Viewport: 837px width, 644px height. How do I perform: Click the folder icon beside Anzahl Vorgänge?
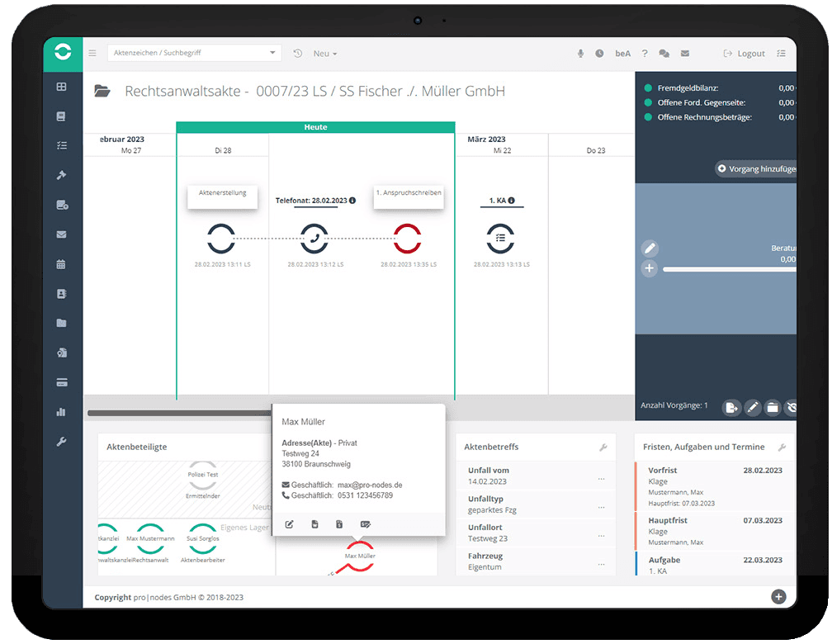click(x=773, y=407)
